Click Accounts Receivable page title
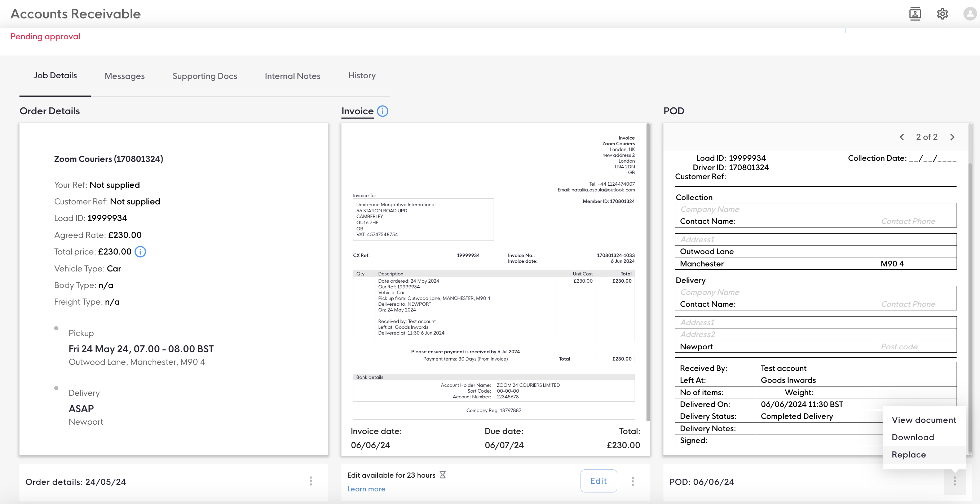 [x=75, y=14]
